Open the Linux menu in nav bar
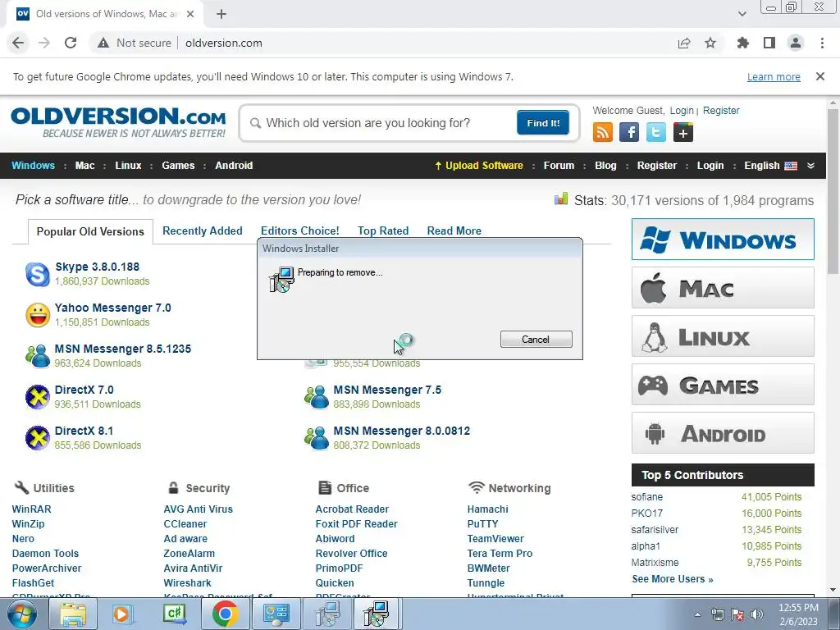The width and height of the screenshot is (840, 630). [128, 166]
